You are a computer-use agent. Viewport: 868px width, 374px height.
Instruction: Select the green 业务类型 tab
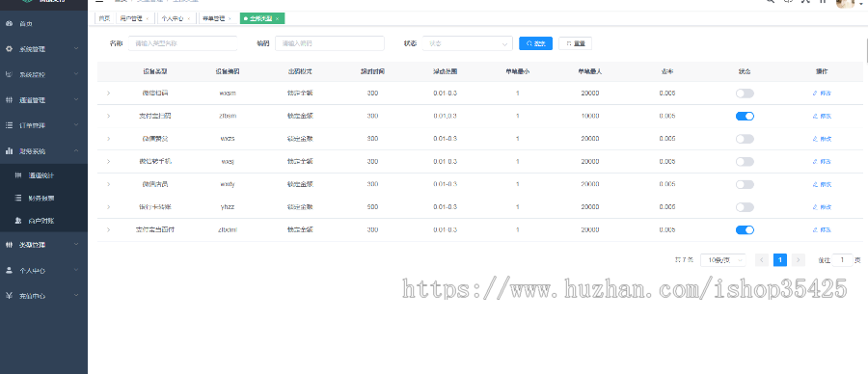(x=261, y=19)
